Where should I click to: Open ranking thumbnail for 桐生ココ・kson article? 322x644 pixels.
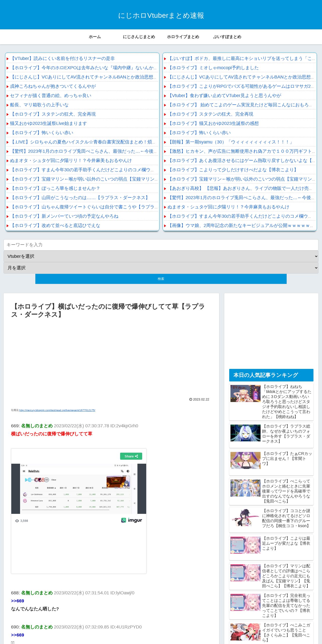[245, 518]
